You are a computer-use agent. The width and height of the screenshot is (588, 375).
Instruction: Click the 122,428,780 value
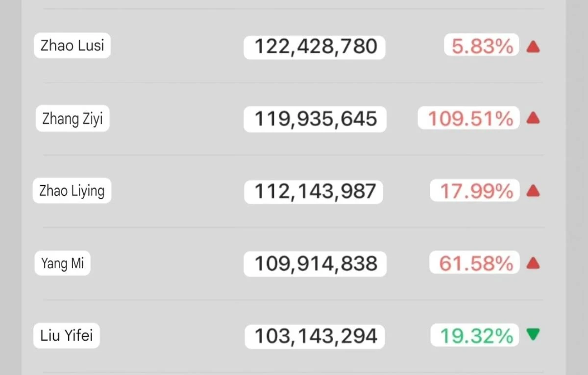[x=315, y=47]
